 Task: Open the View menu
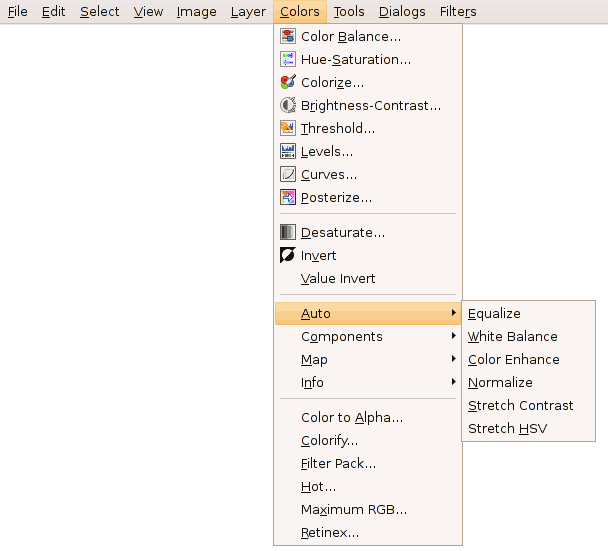pos(148,12)
